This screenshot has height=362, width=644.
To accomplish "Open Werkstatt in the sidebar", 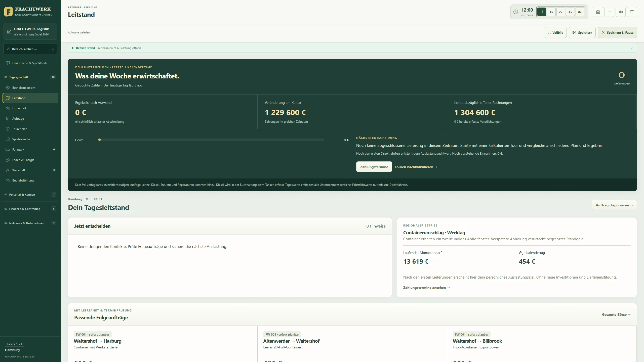I will tap(30, 170).
